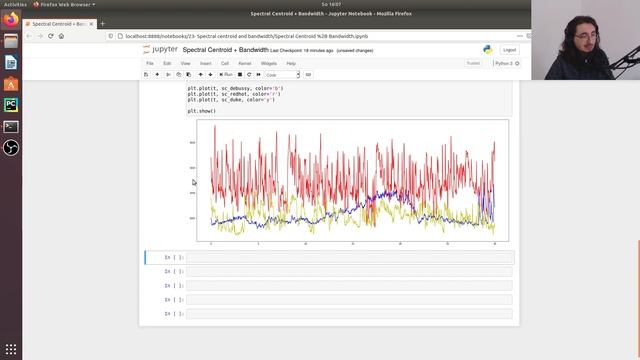This screenshot has width=640, height=360.
Task: Reload the current page
Action: click(x=51, y=36)
